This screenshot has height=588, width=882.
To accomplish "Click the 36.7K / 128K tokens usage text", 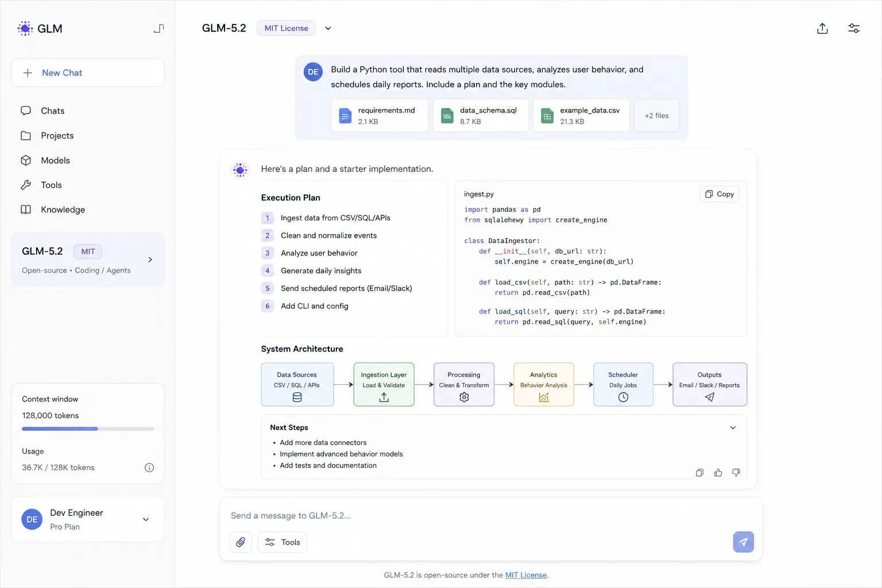I will 59,467.
